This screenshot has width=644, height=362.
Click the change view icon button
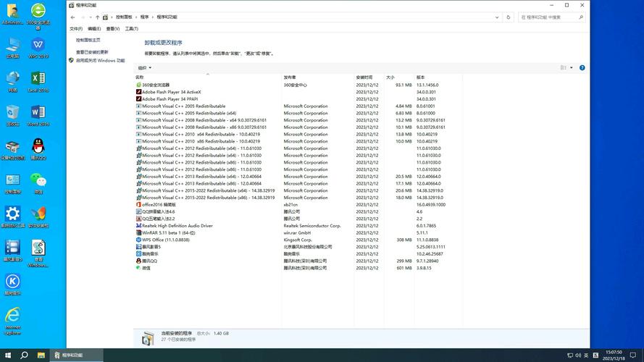(564, 68)
